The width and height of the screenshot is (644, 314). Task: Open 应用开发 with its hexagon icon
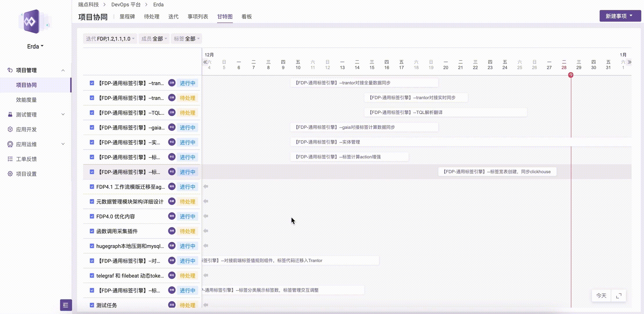click(x=10, y=129)
